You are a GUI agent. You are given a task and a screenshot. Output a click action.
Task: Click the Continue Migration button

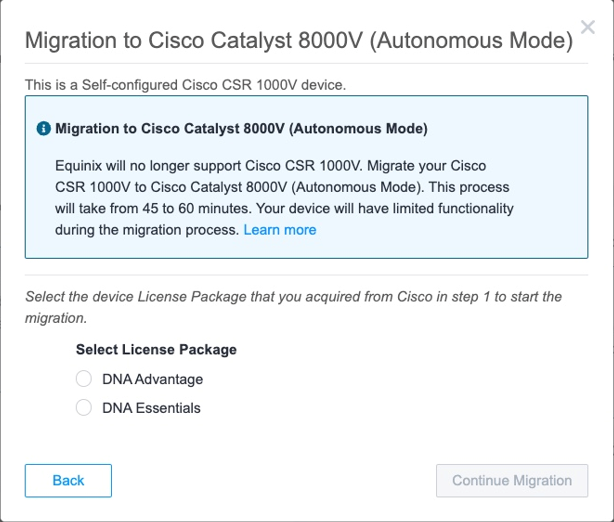point(512,480)
